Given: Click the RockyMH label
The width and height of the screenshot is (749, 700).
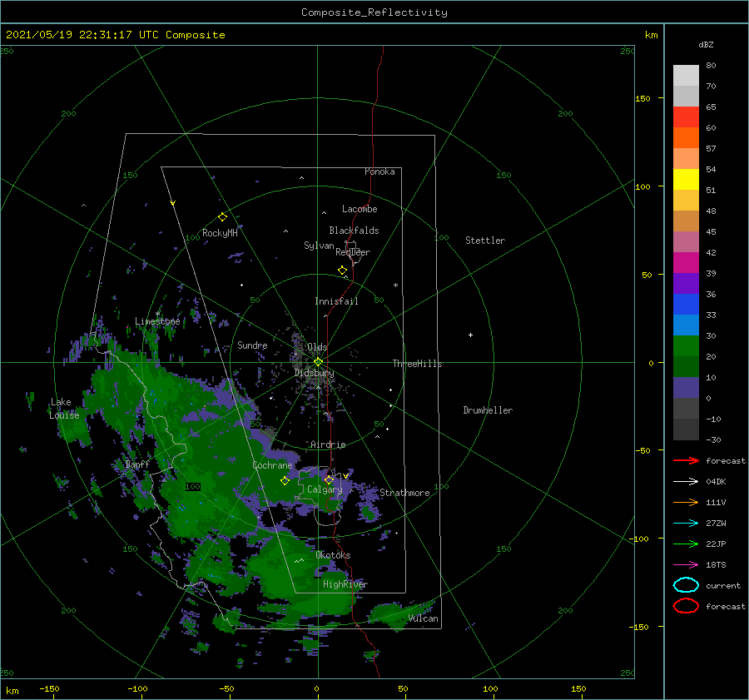Looking at the screenshot, I should [220, 233].
